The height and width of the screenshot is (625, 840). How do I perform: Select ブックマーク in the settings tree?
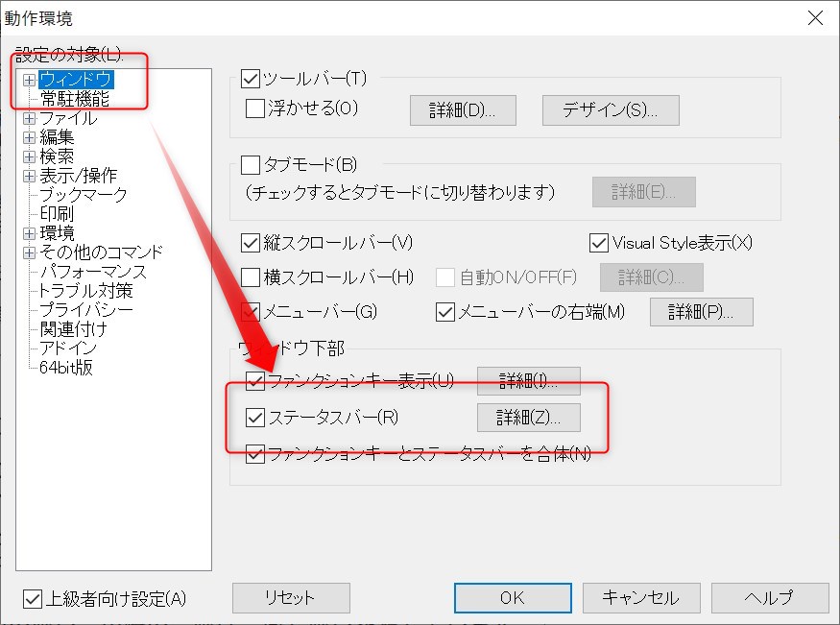(83, 194)
